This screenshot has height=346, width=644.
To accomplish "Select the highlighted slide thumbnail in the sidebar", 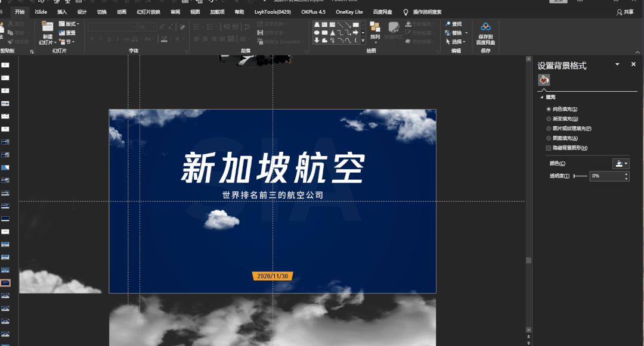I will coord(7,282).
